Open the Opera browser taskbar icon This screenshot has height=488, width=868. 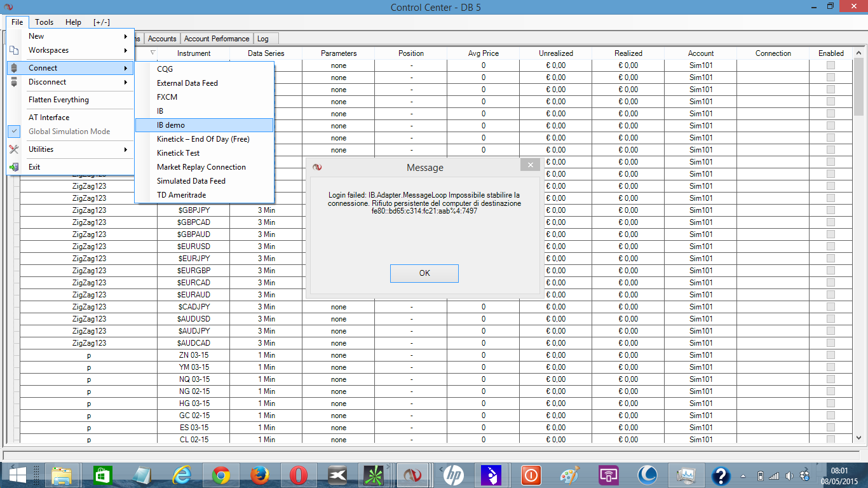click(x=299, y=475)
